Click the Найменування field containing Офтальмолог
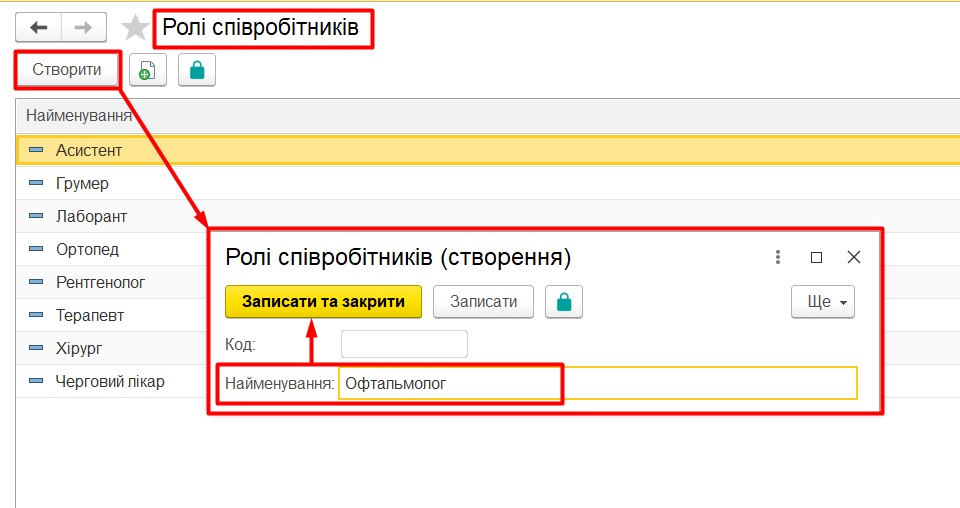The height and width of the screenshot is (508, 960). point(598,383)
